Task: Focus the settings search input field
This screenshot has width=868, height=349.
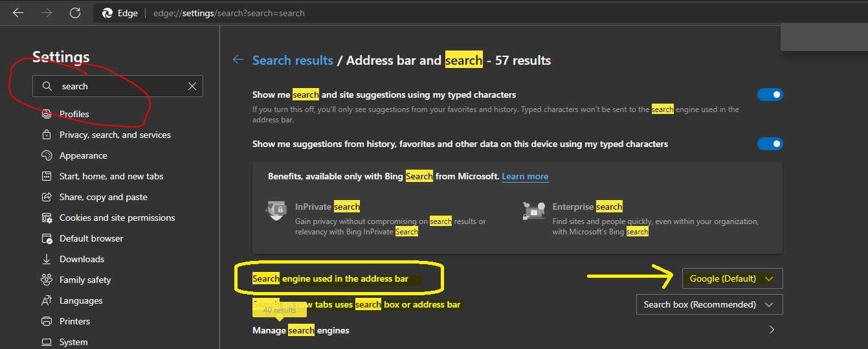Action: coord(118,86)
